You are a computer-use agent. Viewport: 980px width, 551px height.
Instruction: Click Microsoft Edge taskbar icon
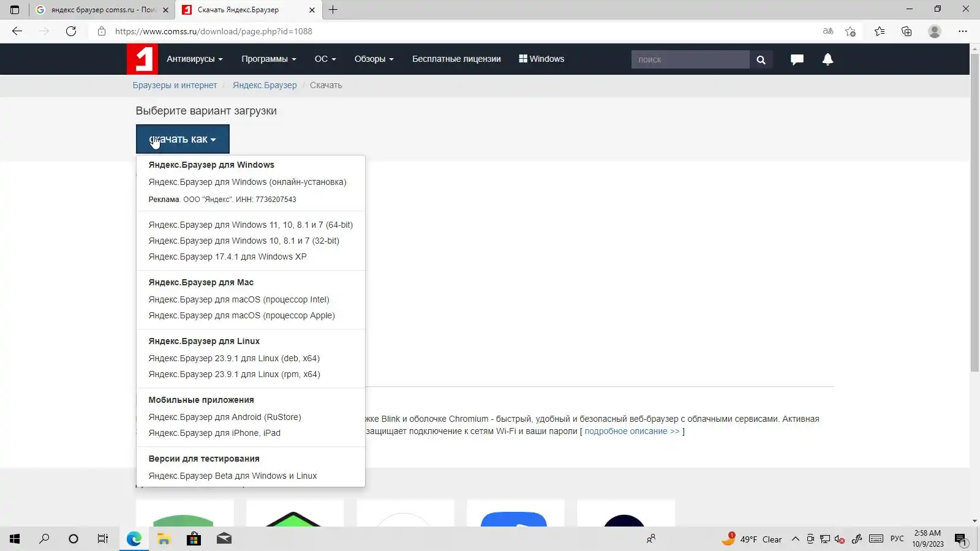click(x=134, y=539)
